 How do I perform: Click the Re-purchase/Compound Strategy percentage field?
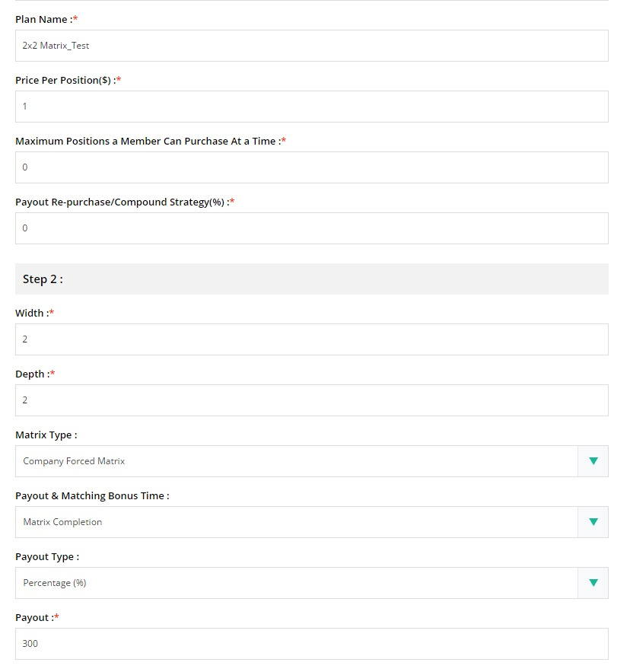click(311, 228)
